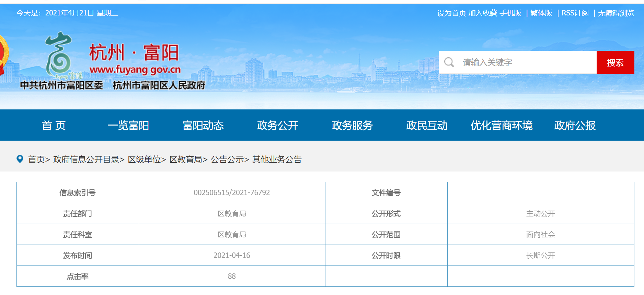Click the 文件编号 label cell
Viewport: 644px width, 295px height.
[386, 193]
